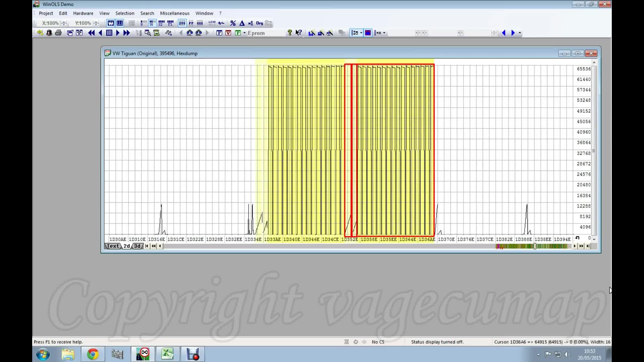
Task: Click the black top hat icon
Action: [x=49, y=33]
